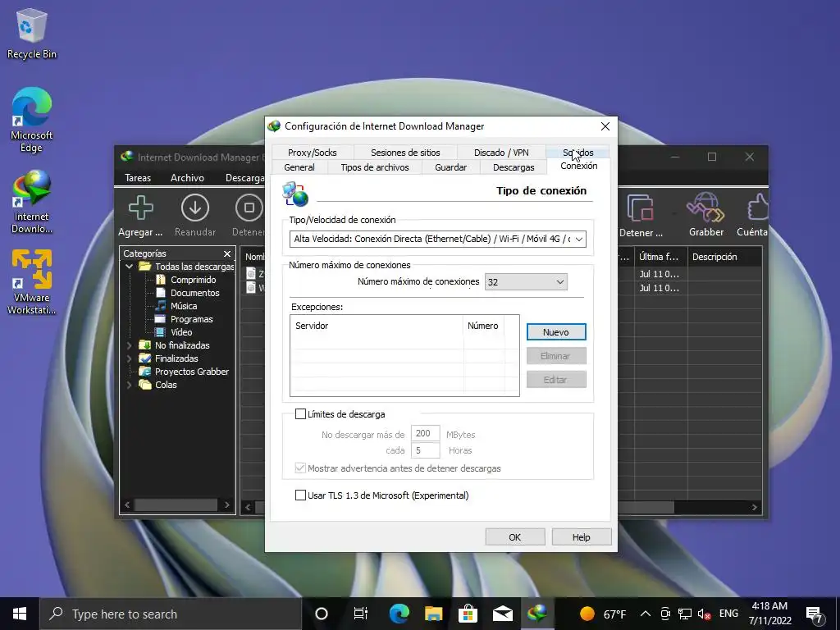Open VMware Workstation desktop shortcut

32,282
